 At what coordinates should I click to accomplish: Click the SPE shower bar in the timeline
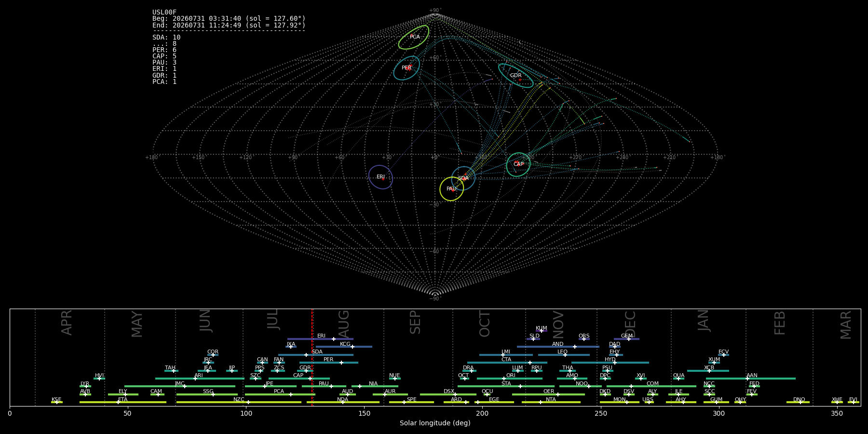[411, 402]
